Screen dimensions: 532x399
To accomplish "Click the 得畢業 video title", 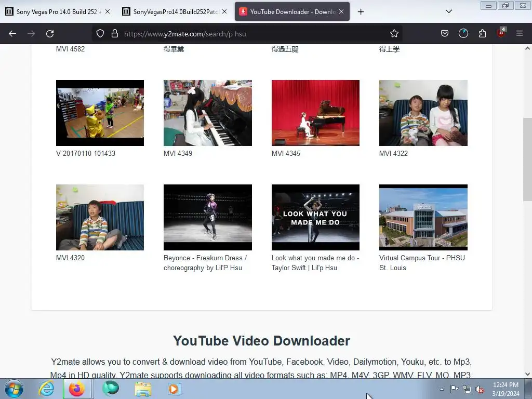I will (x=174, y=49).
